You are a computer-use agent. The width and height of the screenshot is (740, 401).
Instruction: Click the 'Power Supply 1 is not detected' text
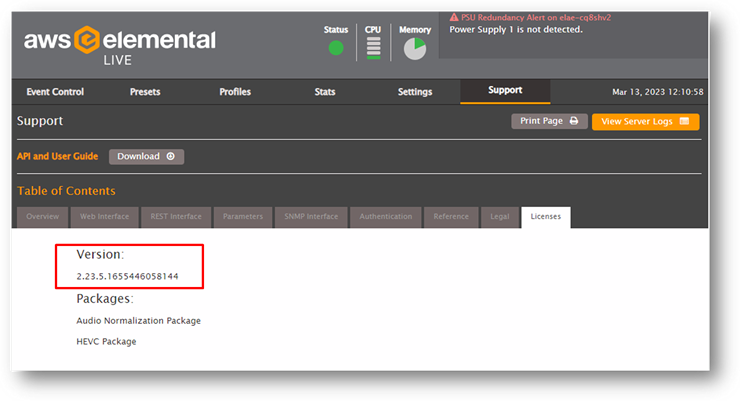[x=516, y=30]
